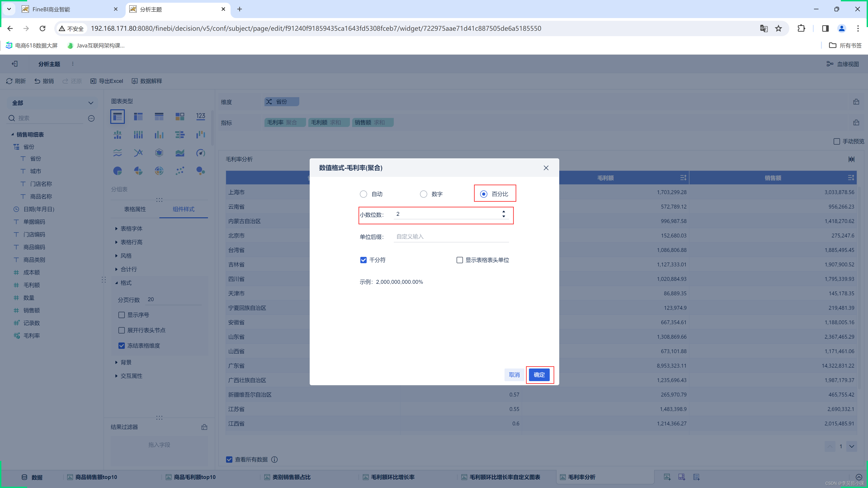Switch to the 表格属性 tab

(x=135, y=209)
